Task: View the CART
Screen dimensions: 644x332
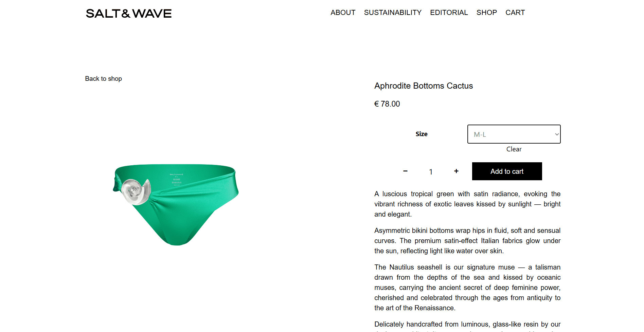Action: click(x=515, y=13)
